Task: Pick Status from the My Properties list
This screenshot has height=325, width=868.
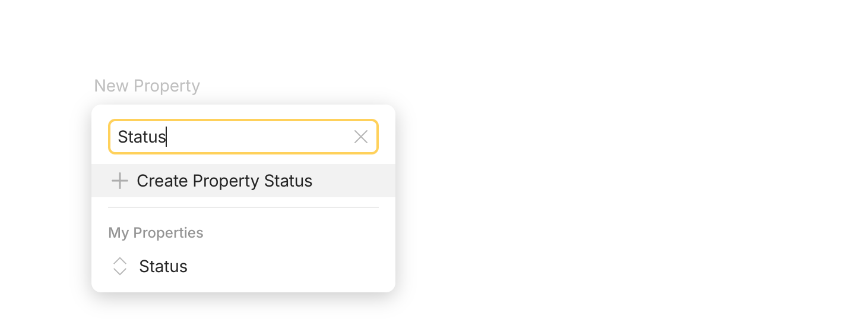Action: (x=163, y=266)
